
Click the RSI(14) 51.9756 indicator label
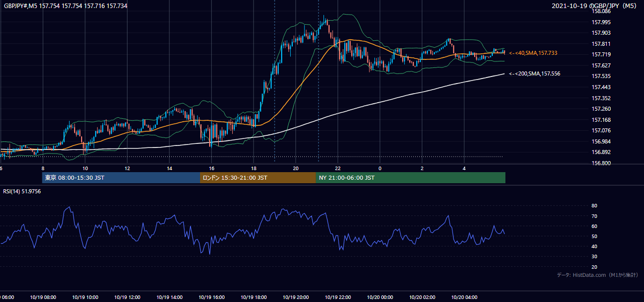click(22, 191)
